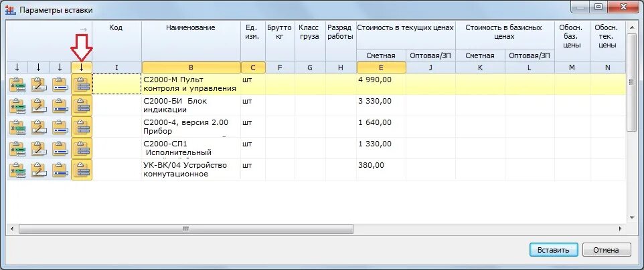
Task: Select the cell С2000-СП1 Исполнительный
Action: click(191, 148)
